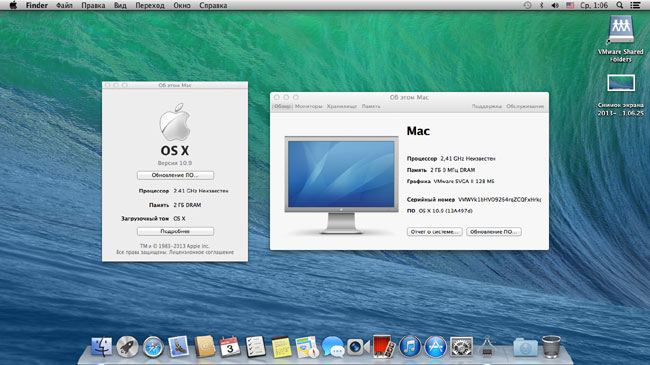The image size is (650, 365).
Task: Click the Версия 10.9 text
Action: 175,163
